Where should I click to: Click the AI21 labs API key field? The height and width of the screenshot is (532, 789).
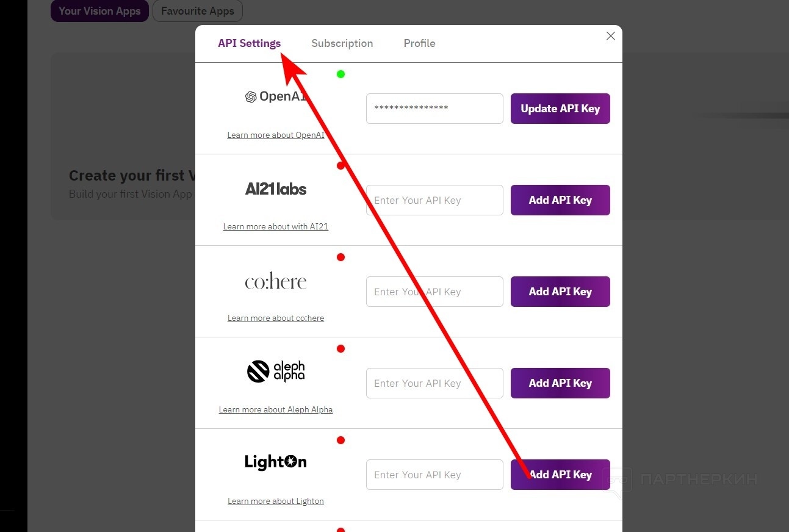pyautogui.click(x=434, y=200)
